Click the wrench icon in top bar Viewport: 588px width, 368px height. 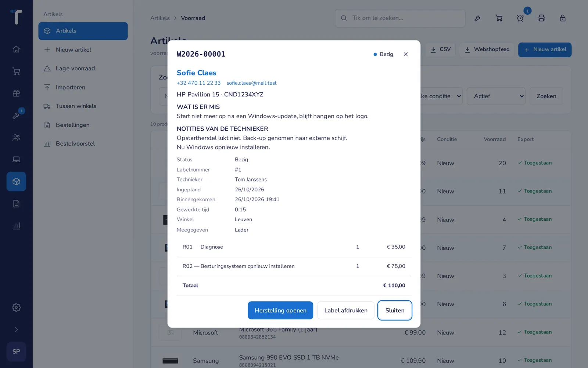[x=477, y=18]
